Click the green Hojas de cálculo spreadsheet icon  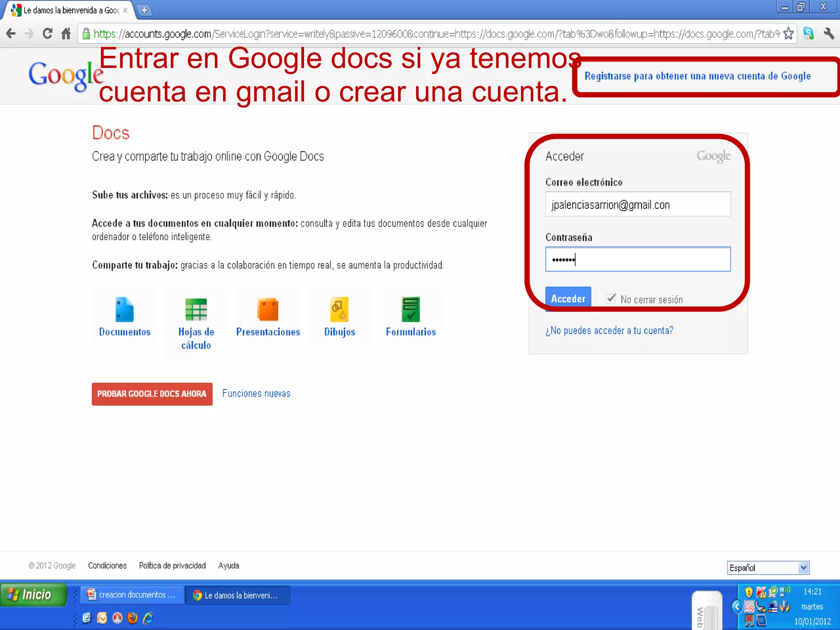point(196,309)
